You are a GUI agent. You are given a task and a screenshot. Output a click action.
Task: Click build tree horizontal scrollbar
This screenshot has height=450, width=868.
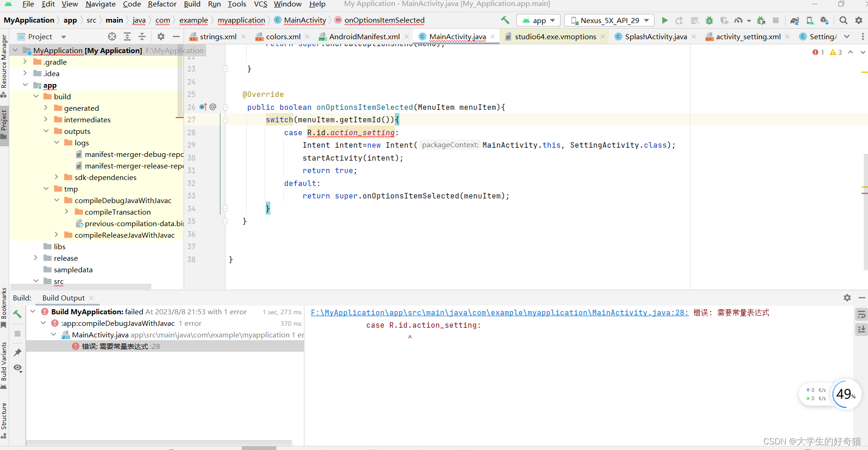point(158,443)
